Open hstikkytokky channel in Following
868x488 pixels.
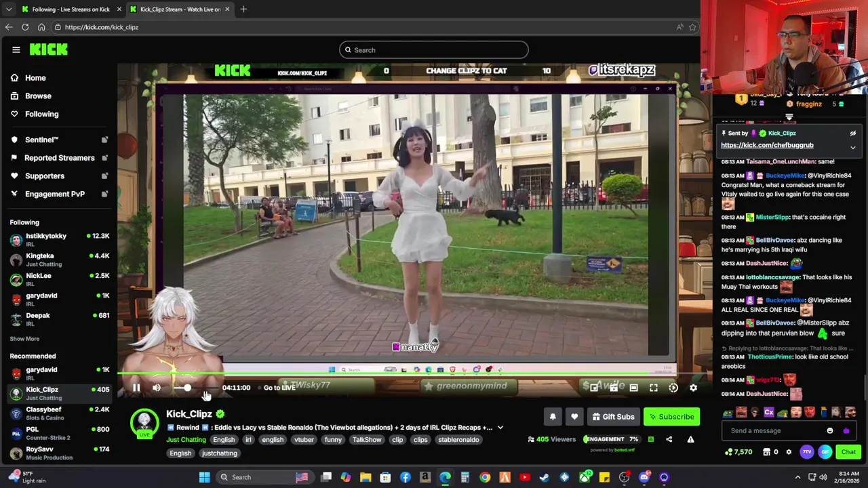[59, 239]
